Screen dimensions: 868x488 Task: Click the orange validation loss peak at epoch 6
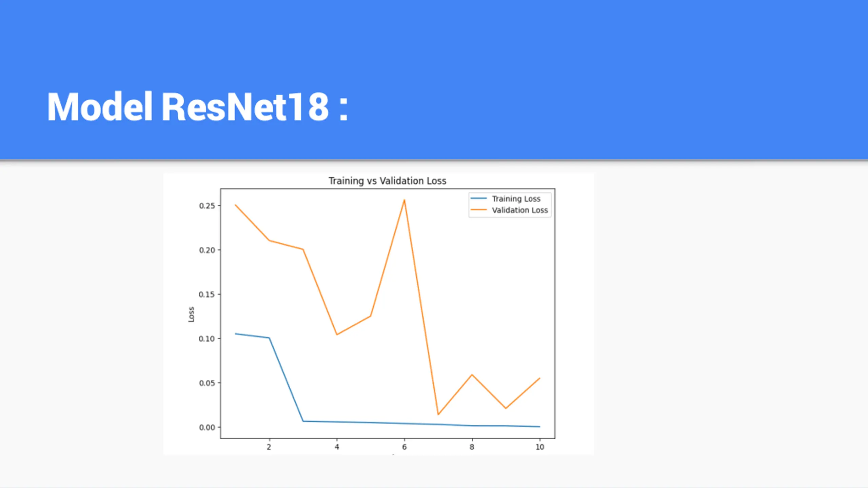tap(404, 200)
